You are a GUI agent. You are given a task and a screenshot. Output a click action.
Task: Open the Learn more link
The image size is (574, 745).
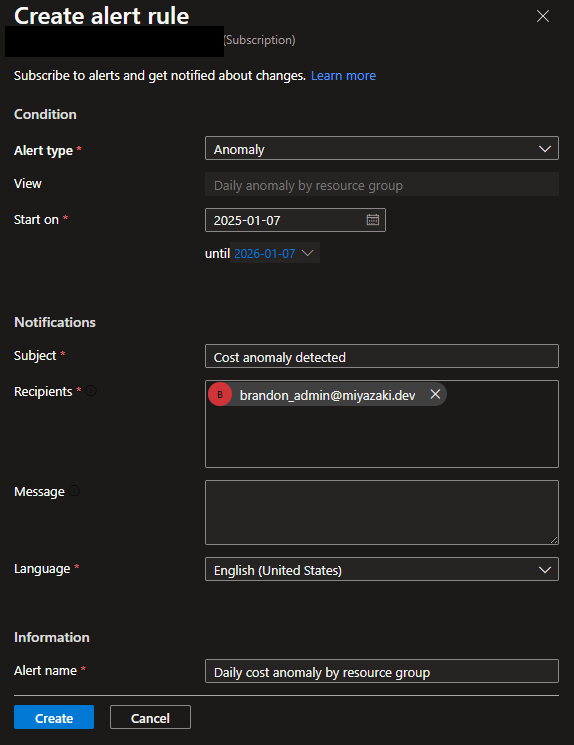coord(343,76)
